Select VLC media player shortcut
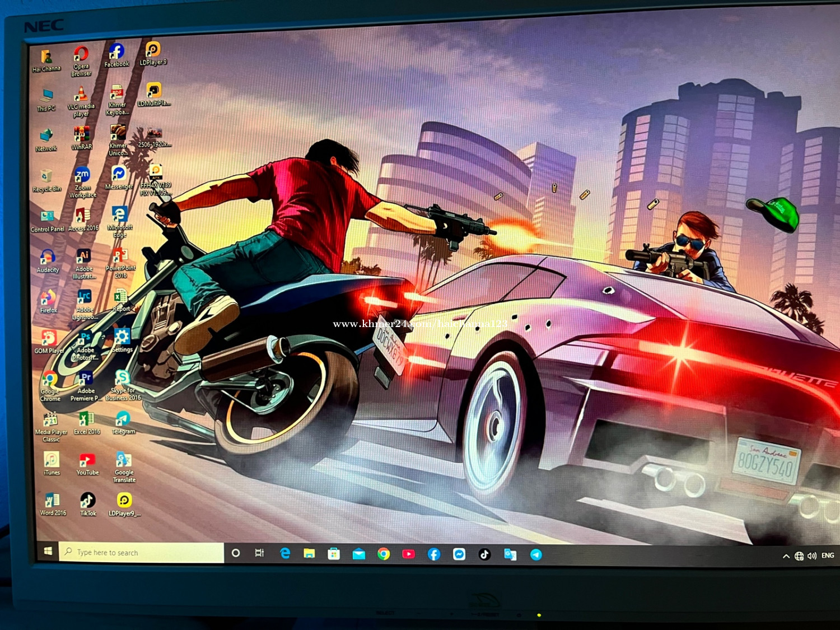840x630 pixels. 81,101
